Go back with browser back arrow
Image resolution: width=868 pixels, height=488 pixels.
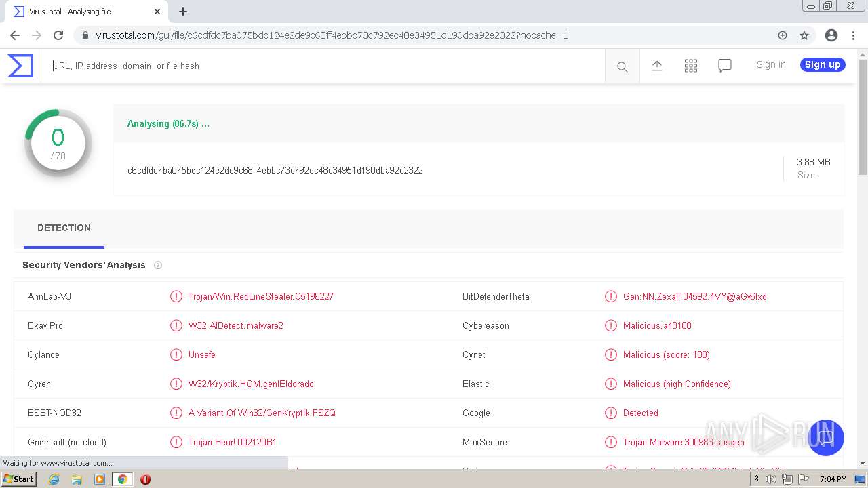(x=15, y=35)
